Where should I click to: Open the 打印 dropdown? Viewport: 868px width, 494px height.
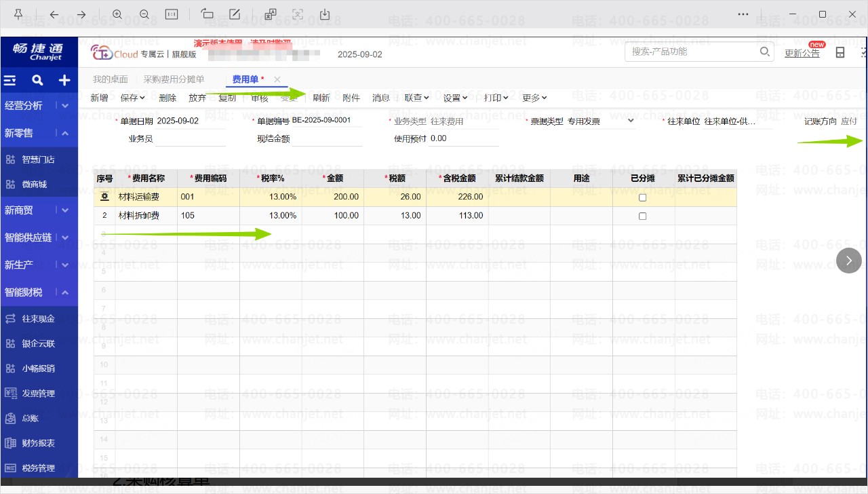496,98
